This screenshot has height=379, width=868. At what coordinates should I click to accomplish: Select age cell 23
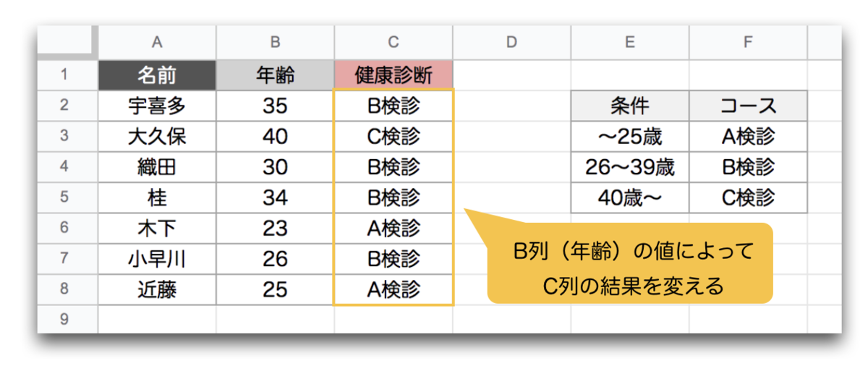276,228
